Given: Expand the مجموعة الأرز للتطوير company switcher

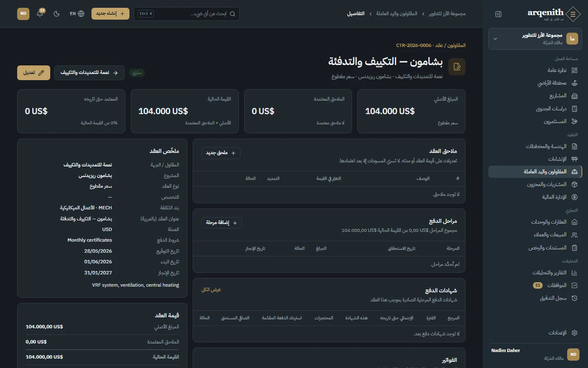Looking at the screenshot, I should point(535,39).
